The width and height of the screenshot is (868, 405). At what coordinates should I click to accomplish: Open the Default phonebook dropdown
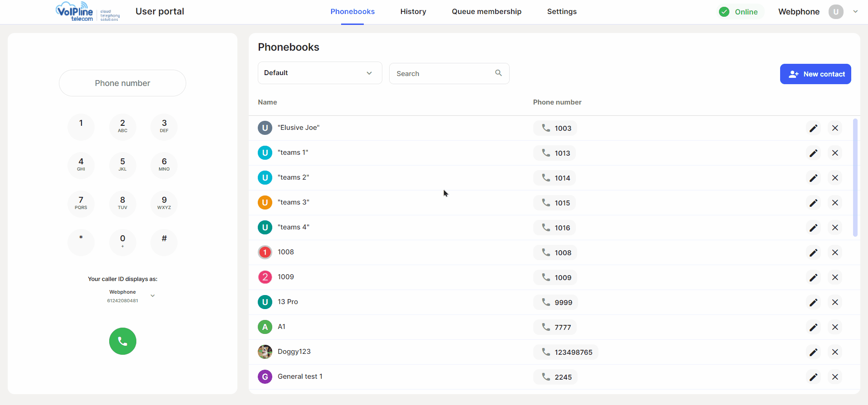pos(319,73)
